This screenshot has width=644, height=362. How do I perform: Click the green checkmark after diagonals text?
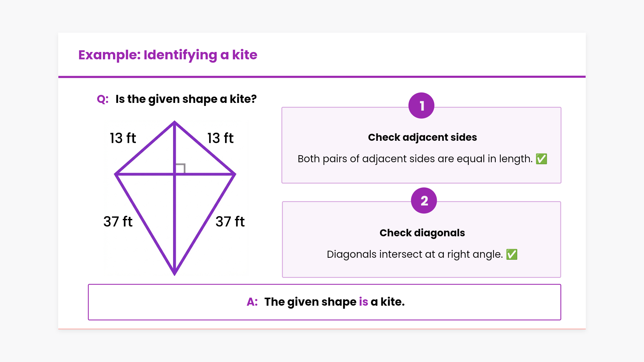pos(512,254)
